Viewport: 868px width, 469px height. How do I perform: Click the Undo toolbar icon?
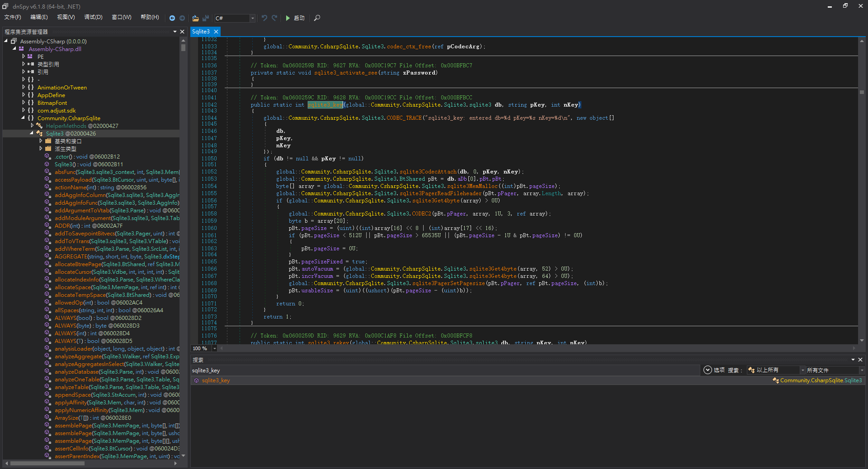[264, 18]
